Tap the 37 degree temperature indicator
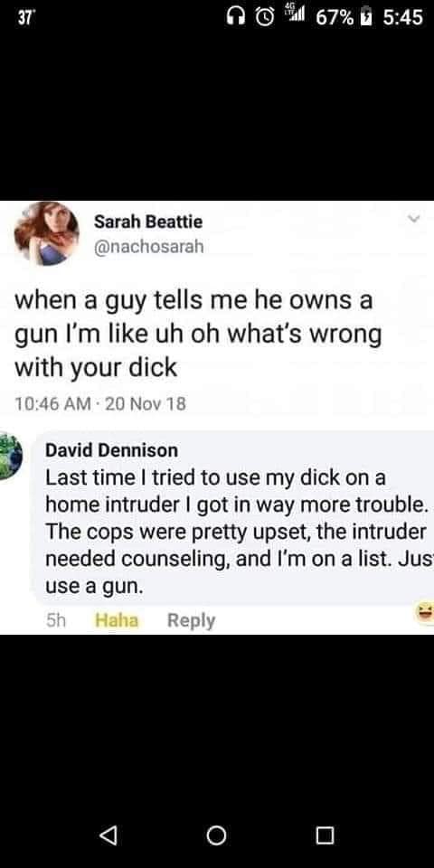The height and width of the screenshot is (868, 434). (x=24, y=18)
